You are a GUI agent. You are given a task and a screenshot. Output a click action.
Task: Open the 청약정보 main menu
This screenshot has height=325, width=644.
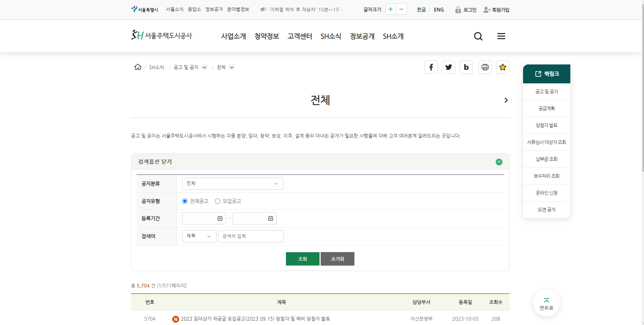coord(267,36)
